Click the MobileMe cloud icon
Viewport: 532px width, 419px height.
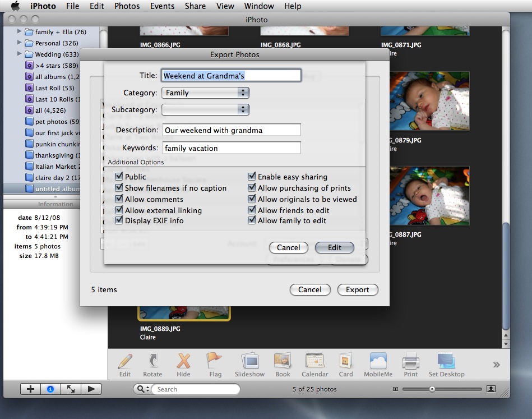pyautogui.click(x=378, y=361)
